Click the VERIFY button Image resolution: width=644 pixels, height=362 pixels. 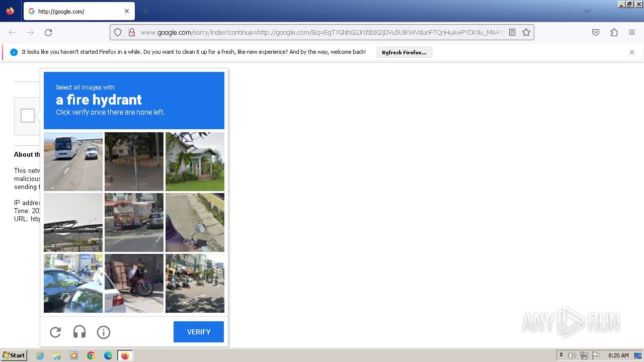click(x=199, y=332)
